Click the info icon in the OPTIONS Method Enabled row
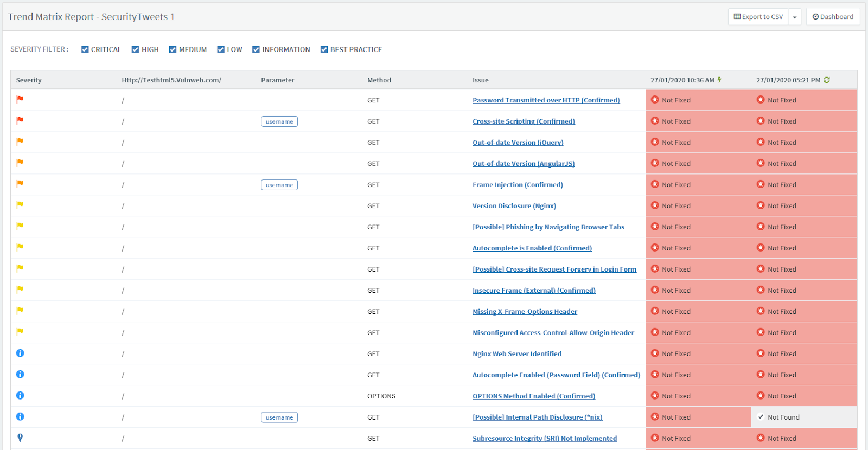The width and height of the screenshot is (868, 450). tap(20, 395)
